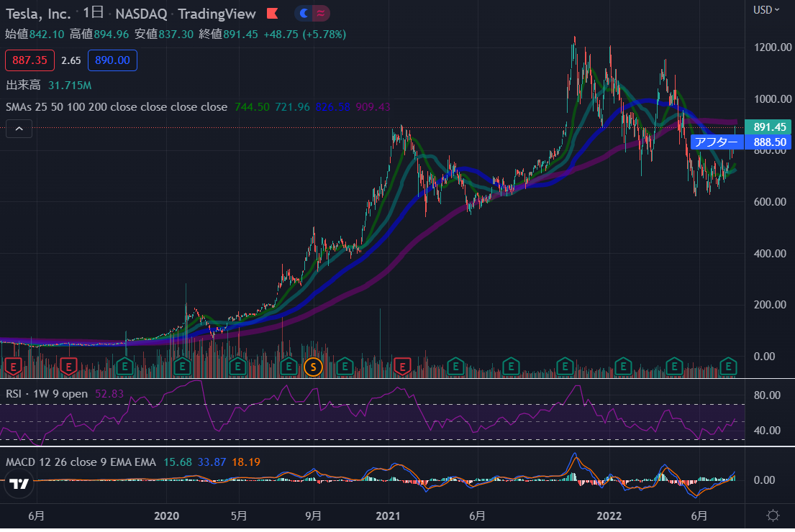Click green E earnings marker just after 2020
Screen dimensions: 795x532
point(182,367)
